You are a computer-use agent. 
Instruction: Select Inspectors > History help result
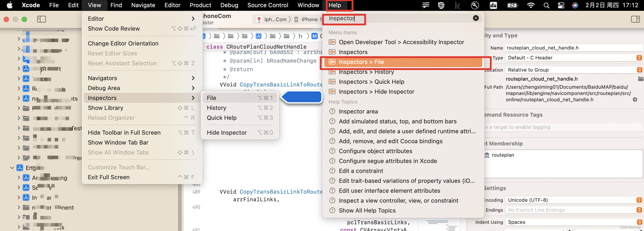[x=403, y=72]
